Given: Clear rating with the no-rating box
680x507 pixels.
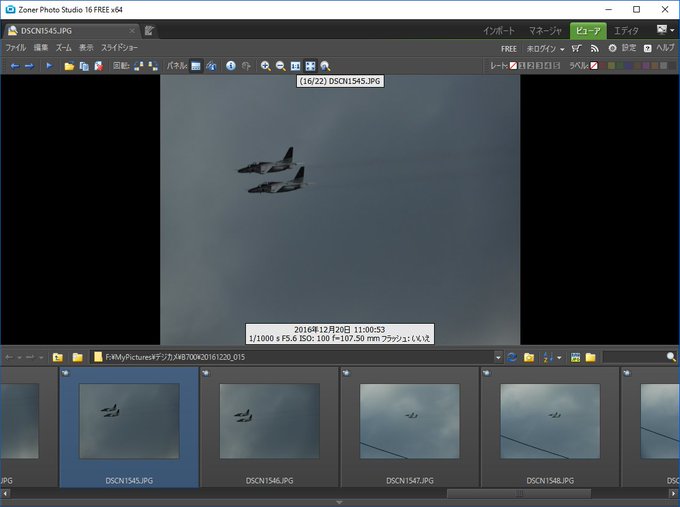Looking at the screenshot, I should pos(513,66).
